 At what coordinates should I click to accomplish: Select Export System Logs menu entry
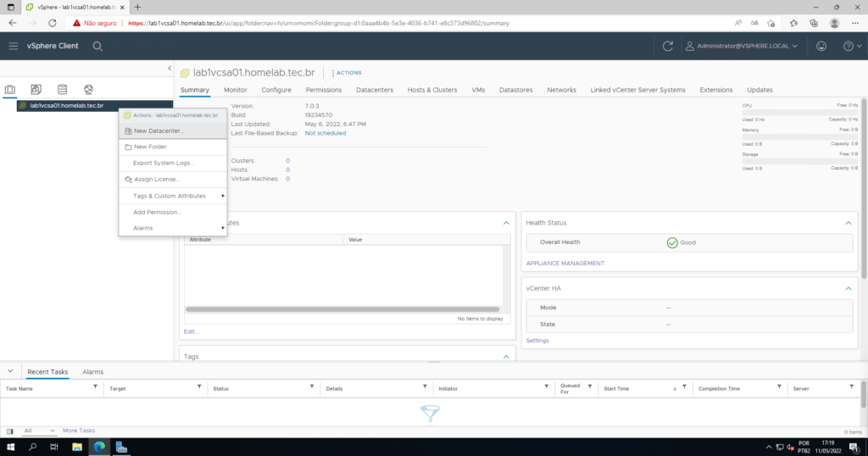pyautogui.click(x=173, y=163)
